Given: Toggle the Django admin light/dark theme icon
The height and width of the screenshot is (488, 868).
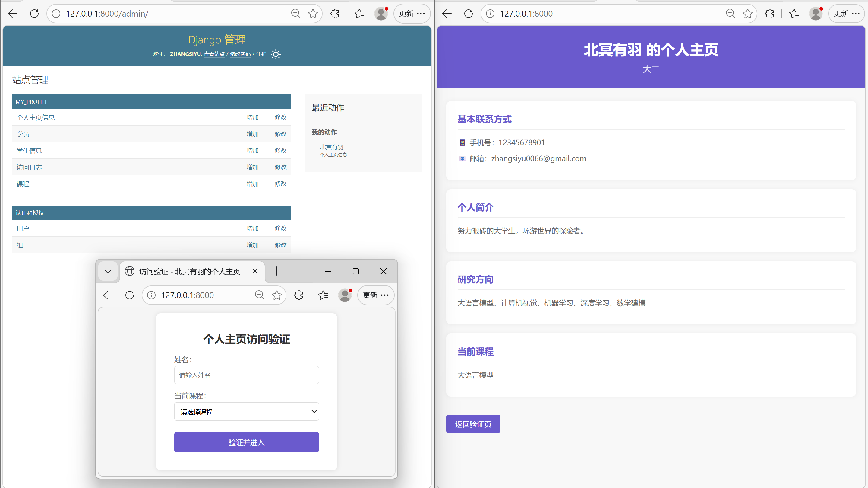Looking at the screenshot, I should point(276,54).
